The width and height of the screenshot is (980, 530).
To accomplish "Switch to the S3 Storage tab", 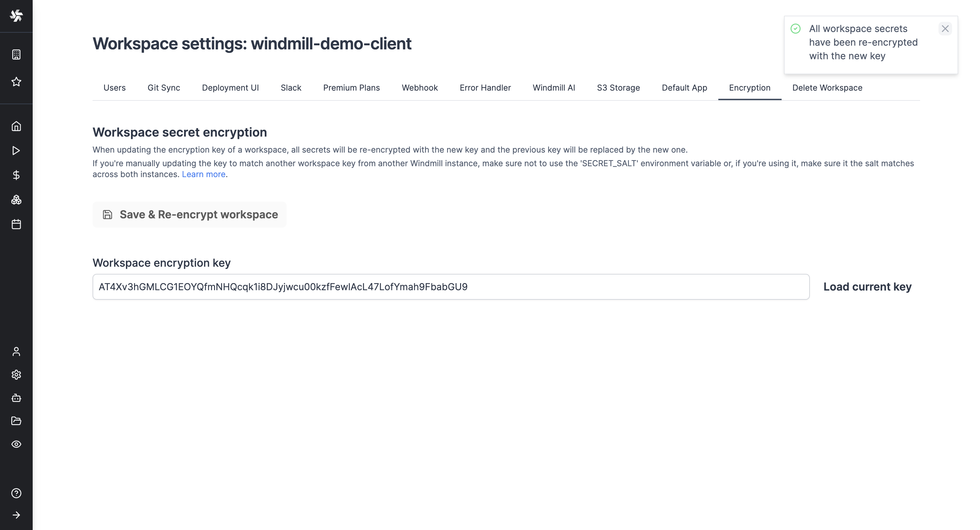I will [x=618, y=88].
